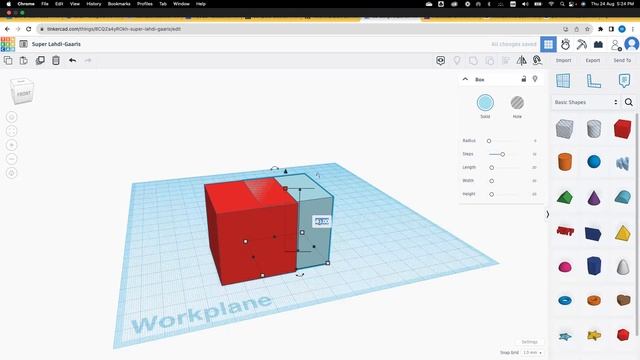
Task: Pick the orange Cylinder shape
Action: (x=565, y=162)
